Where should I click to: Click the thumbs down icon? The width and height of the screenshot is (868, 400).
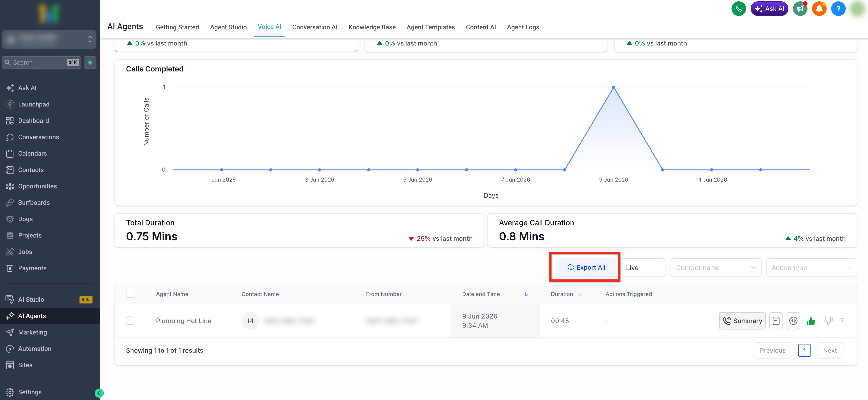point(828,321)
